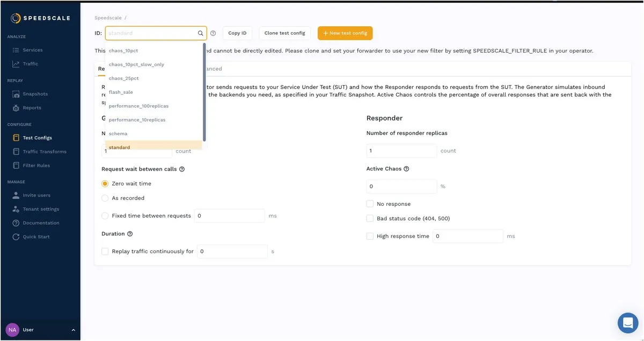Select flash_sale in the config dropdown

[121, 92]
